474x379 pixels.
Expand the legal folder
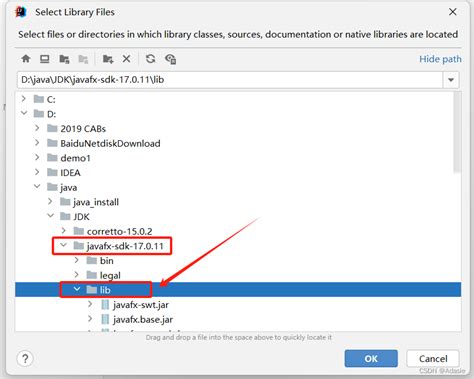click(x=77, y=275)
